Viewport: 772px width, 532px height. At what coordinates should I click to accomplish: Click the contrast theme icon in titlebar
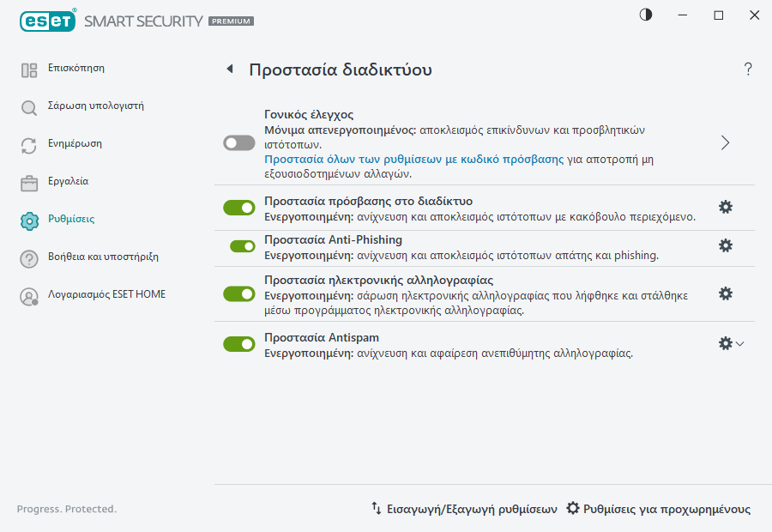(x=644, y=15)
